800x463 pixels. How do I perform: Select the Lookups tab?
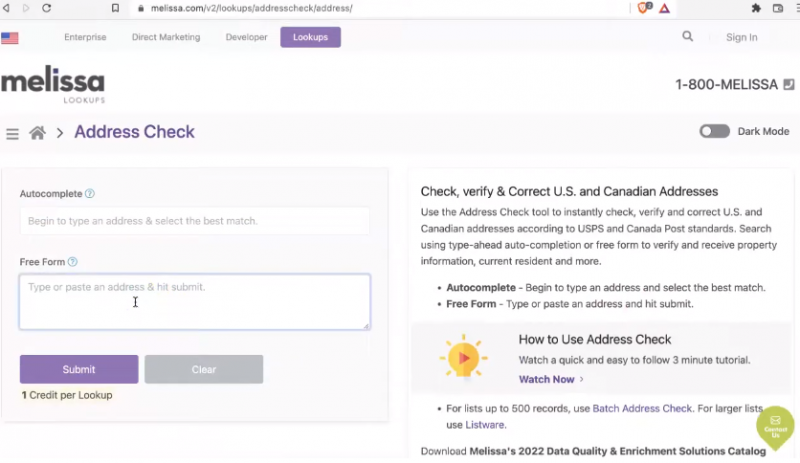tap(310, 37)
